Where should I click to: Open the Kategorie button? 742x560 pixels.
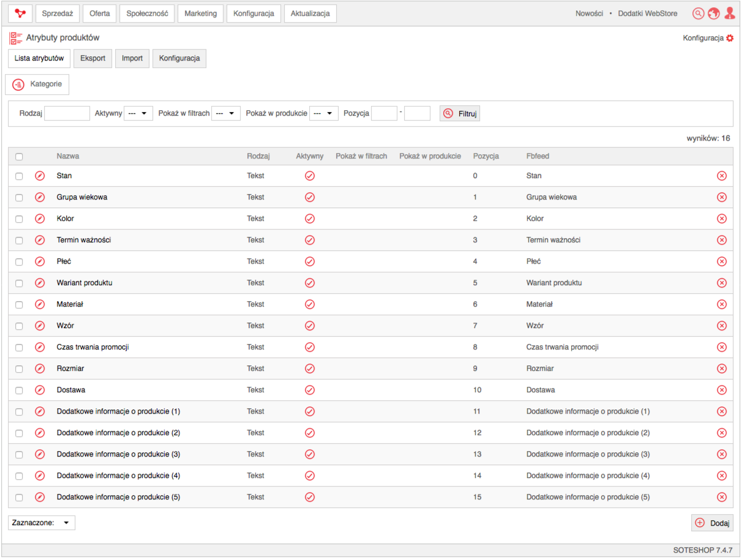(x=37, y=84)
